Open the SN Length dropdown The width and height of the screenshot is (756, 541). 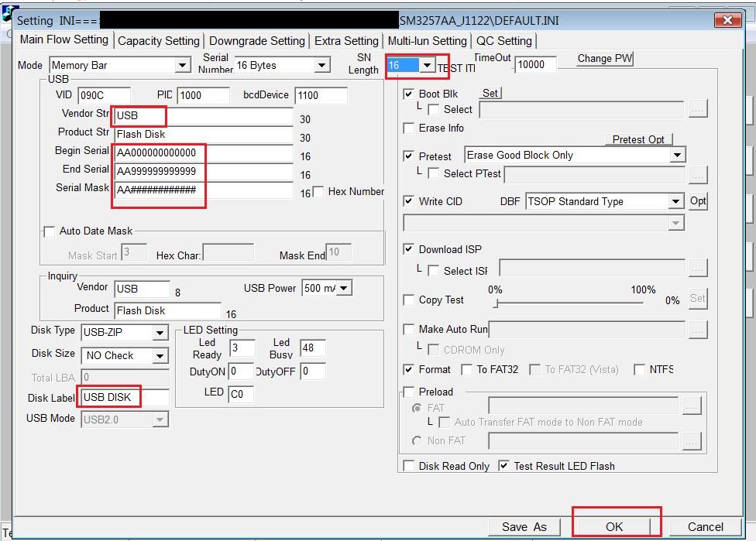[x=427, y=66]
